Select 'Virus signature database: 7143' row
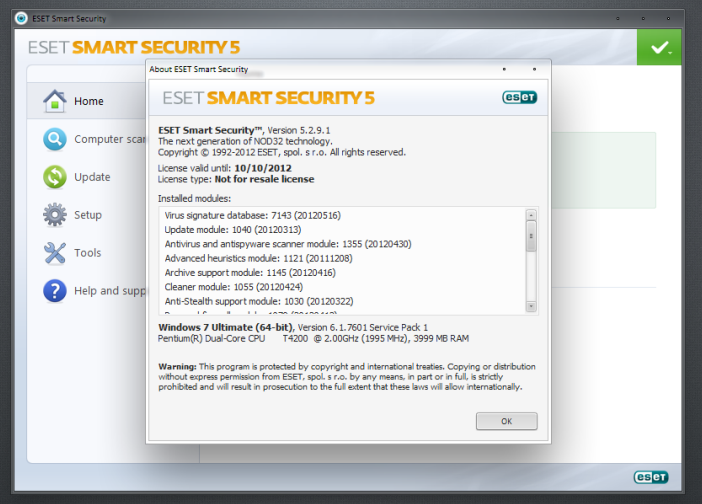Image resolution: width=702 pixels, height=504 pixels. (x=253, y=215)
